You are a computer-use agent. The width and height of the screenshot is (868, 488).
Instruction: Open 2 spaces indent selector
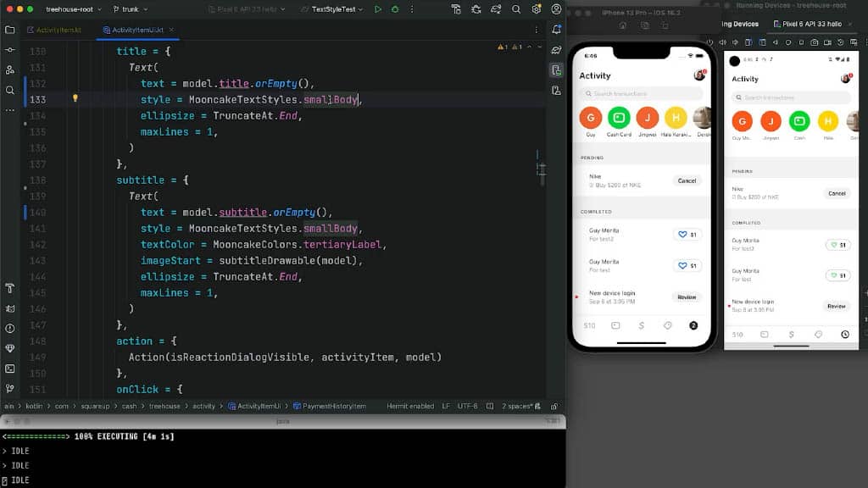(518, 406)
